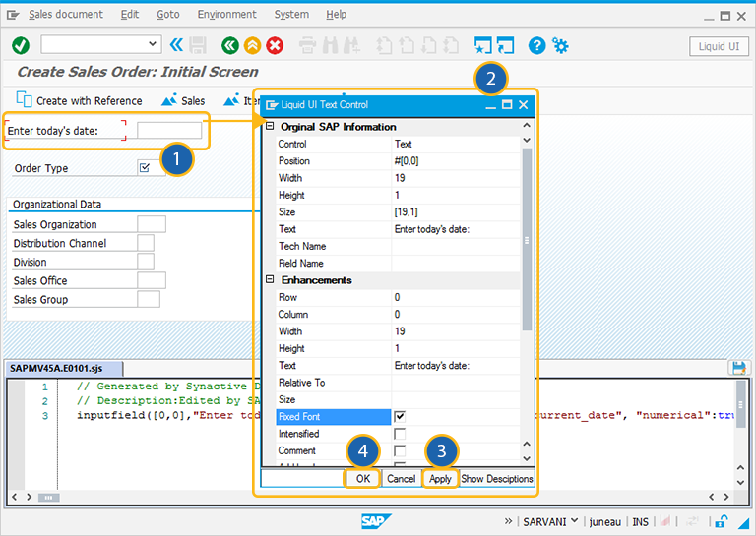This screenshot has height=536, width=756.
Task: Click the Liquid UI button
Action: pos(719,46)
